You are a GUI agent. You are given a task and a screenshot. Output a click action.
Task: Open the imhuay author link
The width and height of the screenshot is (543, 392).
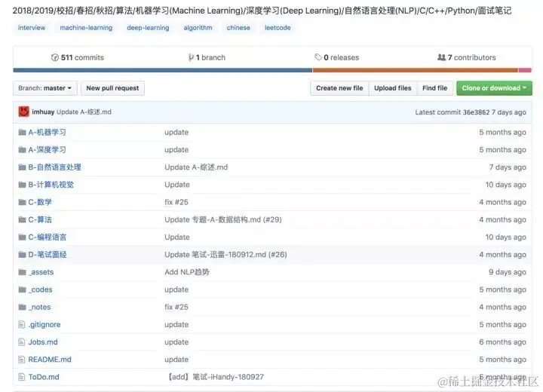[43, 112]
